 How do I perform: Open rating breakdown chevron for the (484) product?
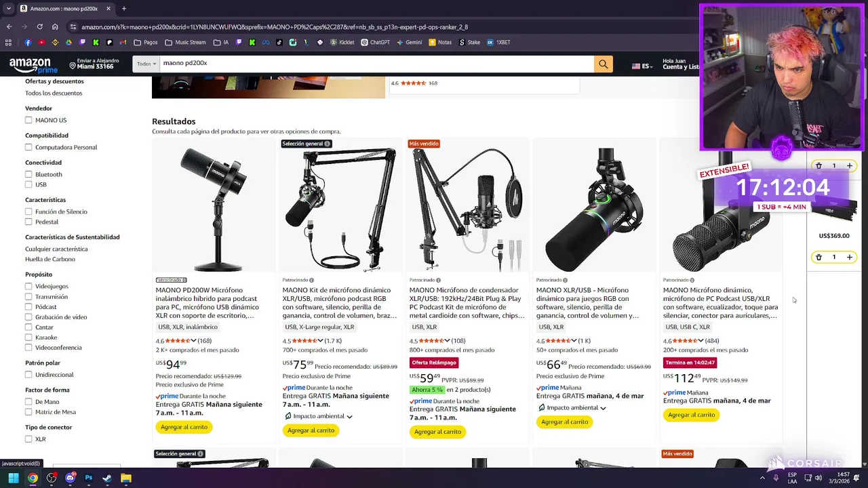click(x=701, y=341)
